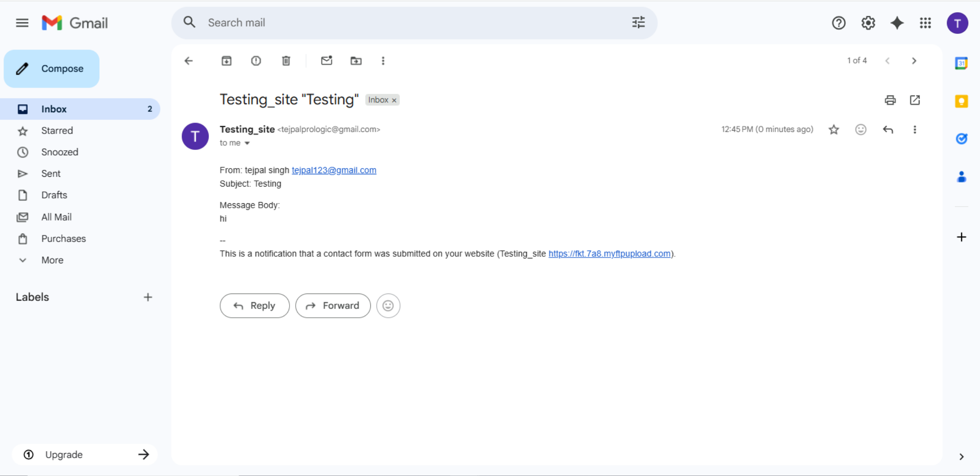This screenshot has height=476, width=980.
Task: Reply to the email
Action: point(254,305)
